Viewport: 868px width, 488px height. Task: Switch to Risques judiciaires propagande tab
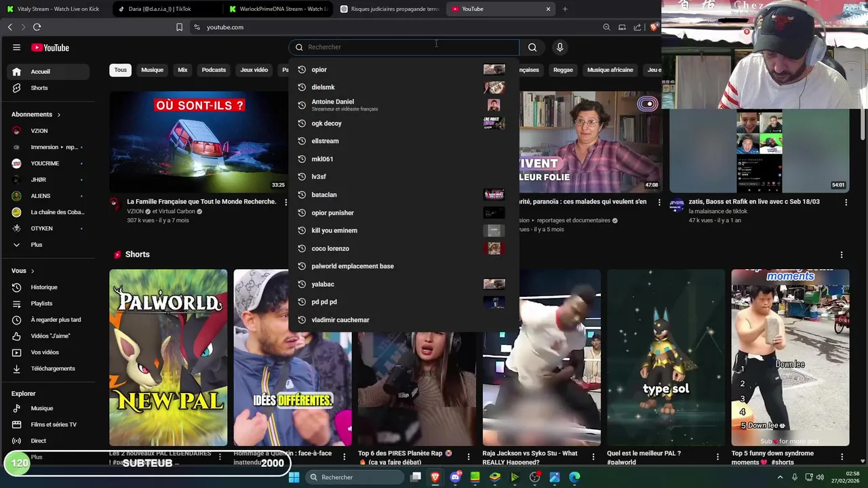[389, 9]
